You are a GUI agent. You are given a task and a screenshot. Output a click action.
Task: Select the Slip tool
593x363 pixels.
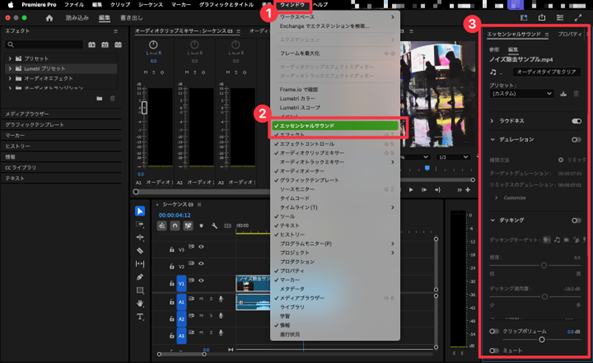tap(140, 264)
